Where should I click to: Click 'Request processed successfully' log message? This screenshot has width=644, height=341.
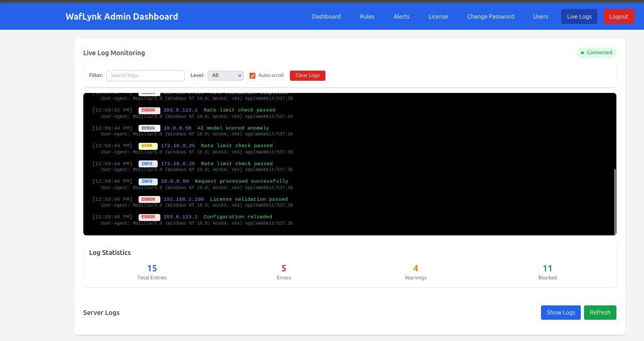(x=242, y=181)
